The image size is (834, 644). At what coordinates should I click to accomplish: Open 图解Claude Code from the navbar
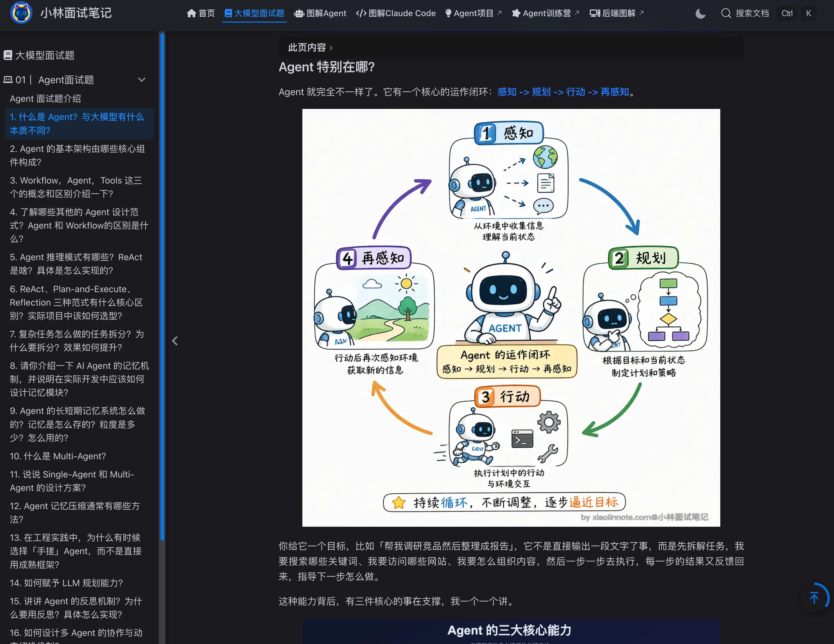(396, 13)
